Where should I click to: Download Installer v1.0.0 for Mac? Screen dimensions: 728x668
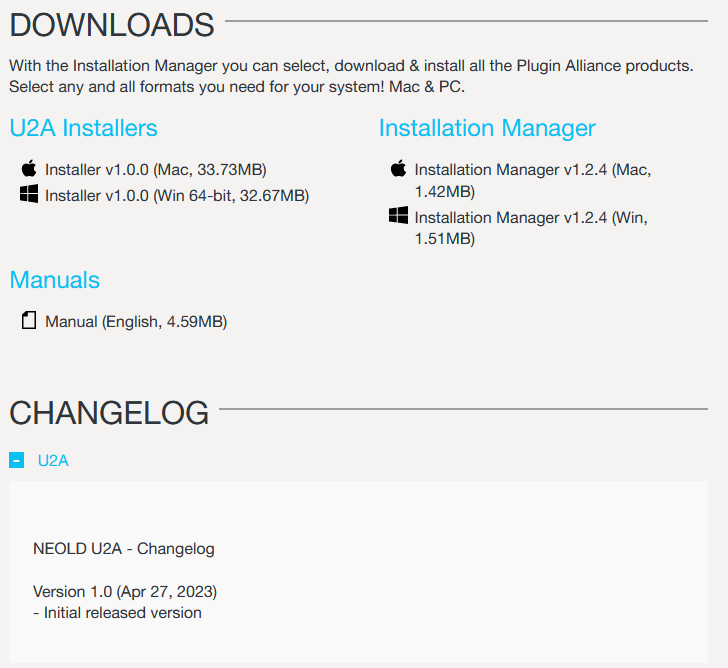point(156,170)
